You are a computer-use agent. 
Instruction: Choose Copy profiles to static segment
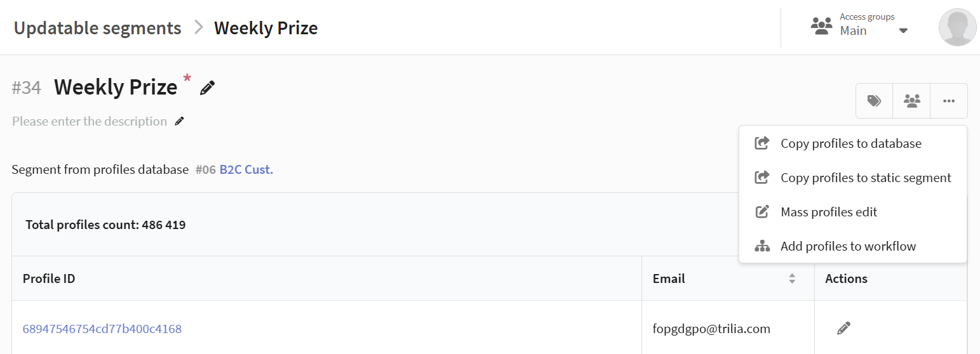tap(866, 178)
